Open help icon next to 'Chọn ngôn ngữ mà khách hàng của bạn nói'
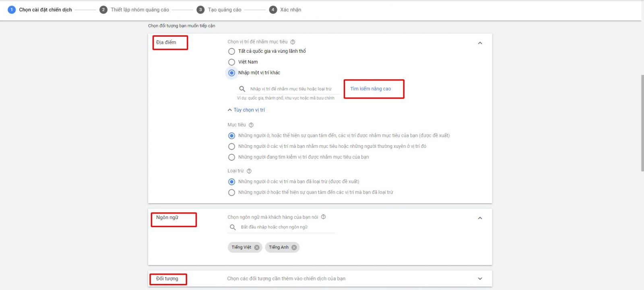 coord(323,217)
